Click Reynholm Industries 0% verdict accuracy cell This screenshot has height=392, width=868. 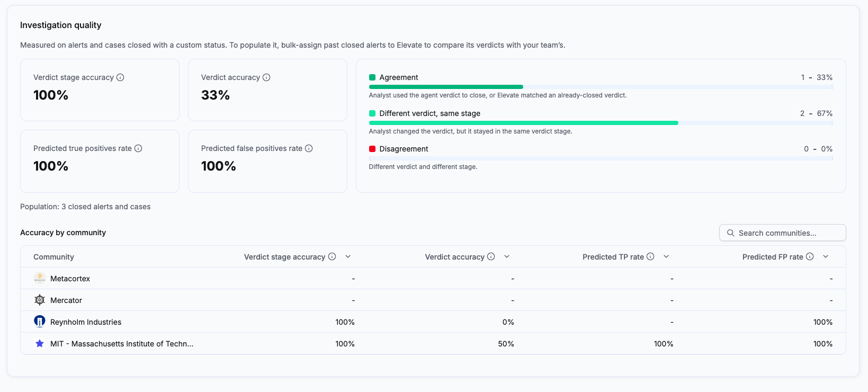pos(508,322)
